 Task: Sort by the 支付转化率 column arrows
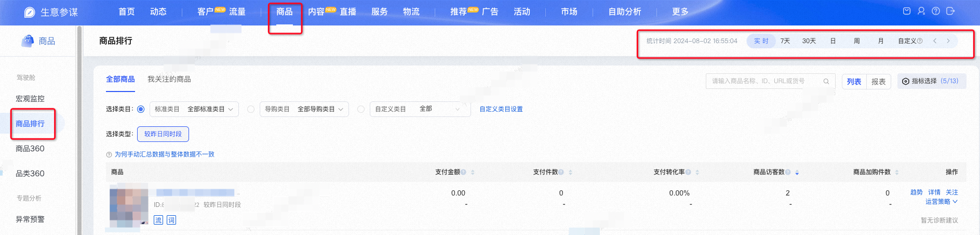coord(697,172)
